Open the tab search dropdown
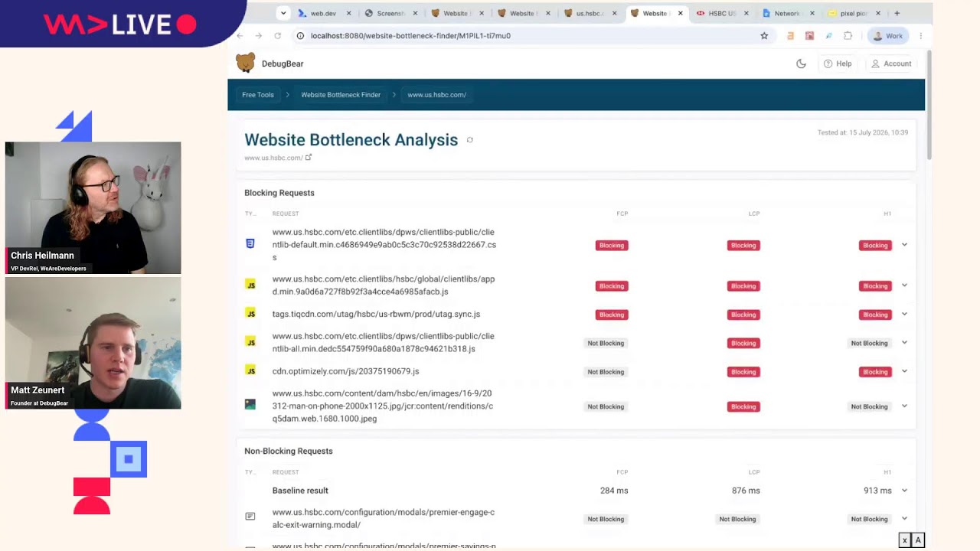Screen dimensions: 980x551 (x=283, y=13)
